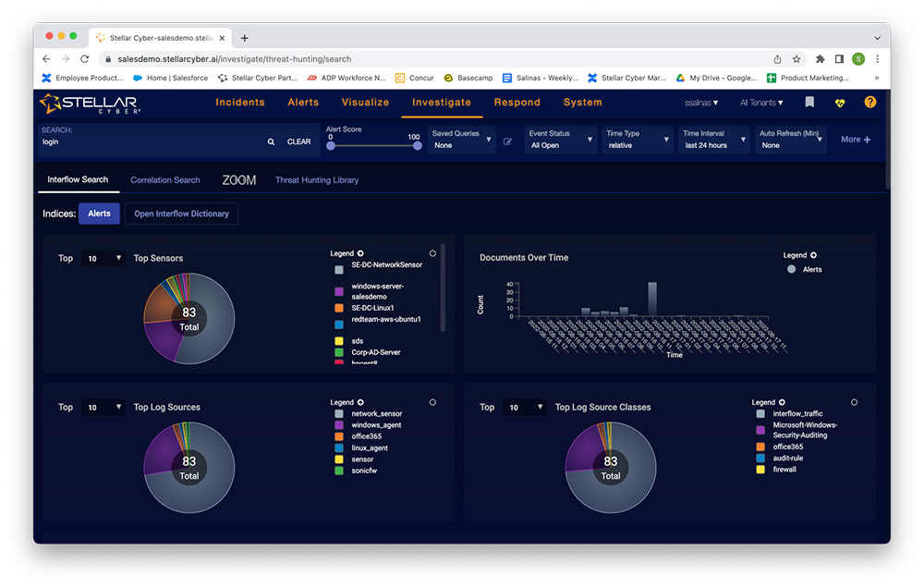Screen dimensions: 924x588
Task: Go to the Respond menu
Action: (x=517, y=103)
